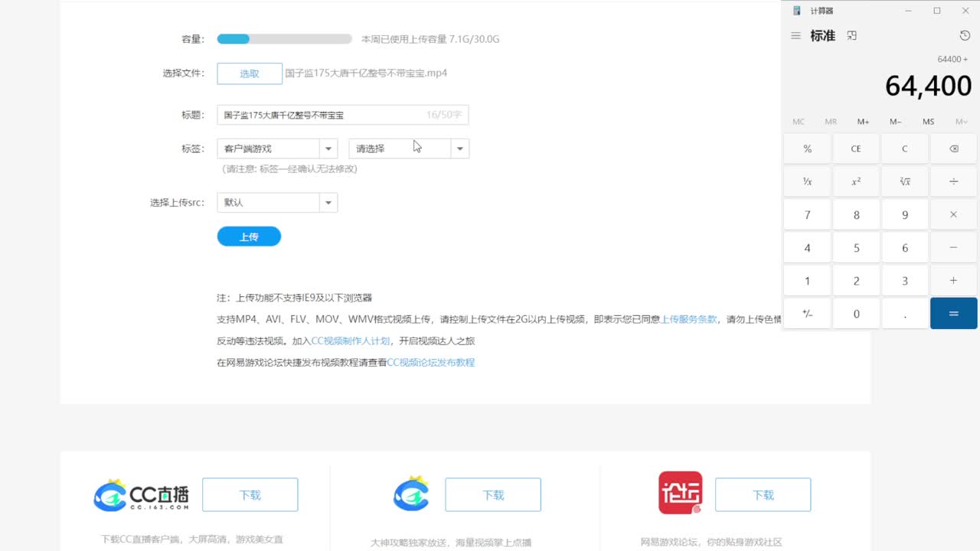Click the calculator app icon in title bar
This screenshot has height=551, width=980.
pyautogui.click(x=797, y=11)
